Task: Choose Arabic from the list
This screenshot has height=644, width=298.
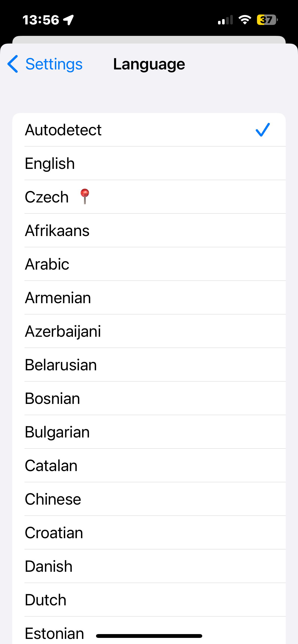Action: [47, 264]
